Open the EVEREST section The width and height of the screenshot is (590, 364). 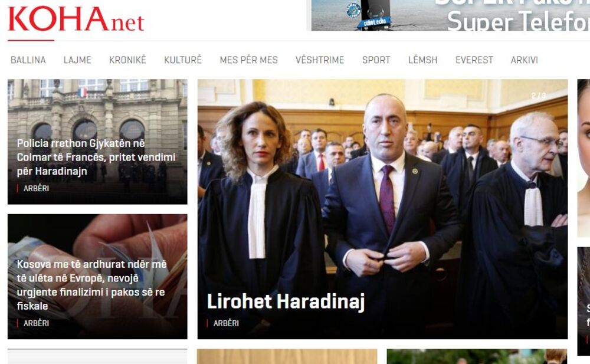(474, 60)
